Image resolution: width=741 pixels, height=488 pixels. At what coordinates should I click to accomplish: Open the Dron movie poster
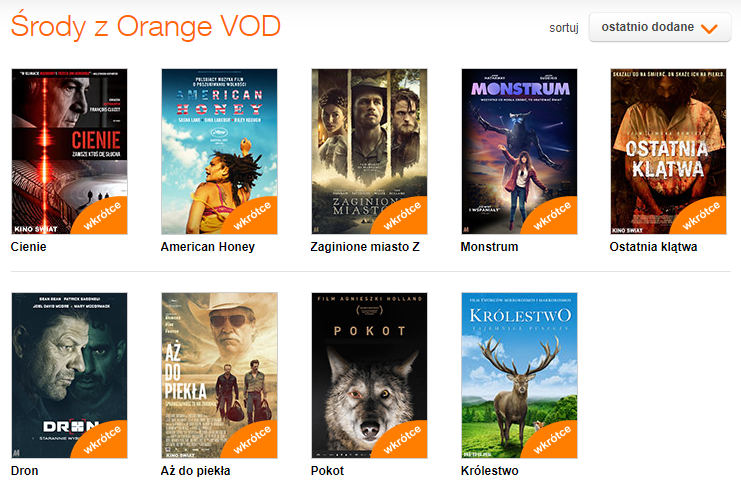click(x=69, y=376)
